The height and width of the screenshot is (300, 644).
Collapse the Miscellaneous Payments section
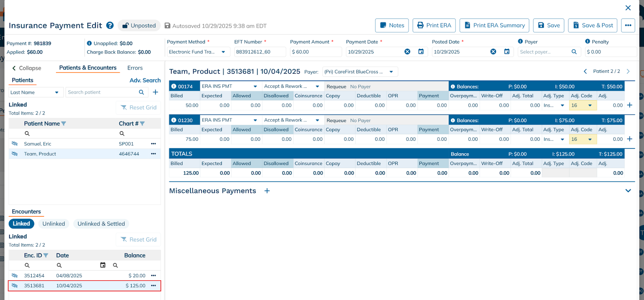pyautogui.click(x=628, y=191)
